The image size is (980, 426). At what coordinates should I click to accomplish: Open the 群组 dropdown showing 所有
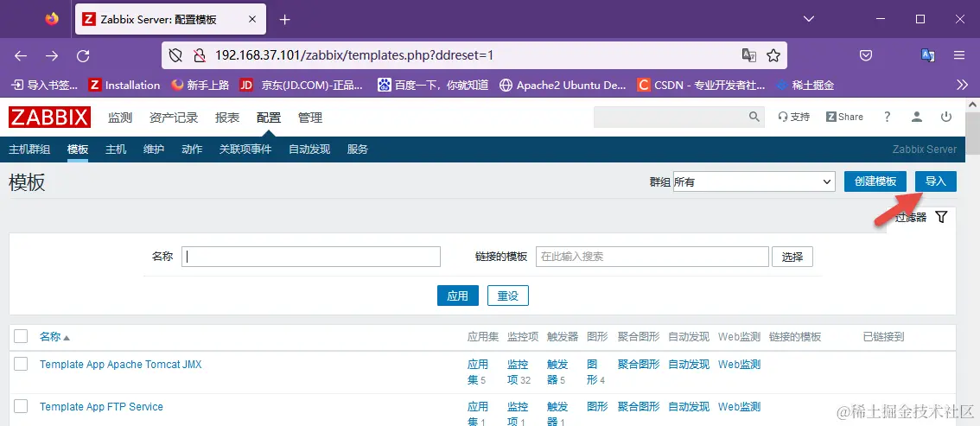754,181
